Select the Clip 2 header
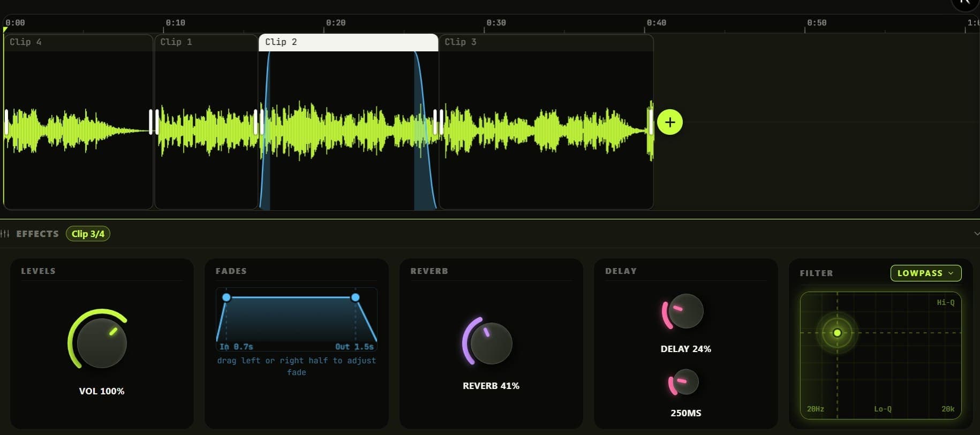 [x=348, y=42]
